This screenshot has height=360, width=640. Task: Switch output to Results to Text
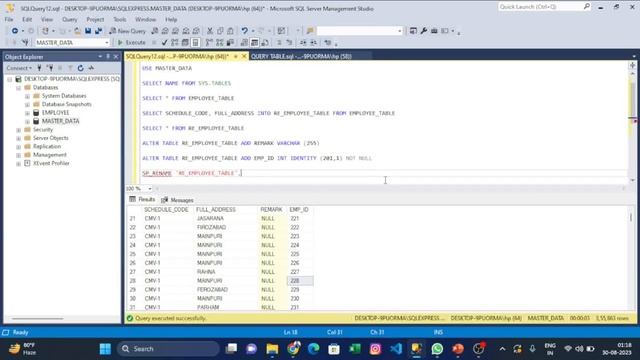click(244, 42)
